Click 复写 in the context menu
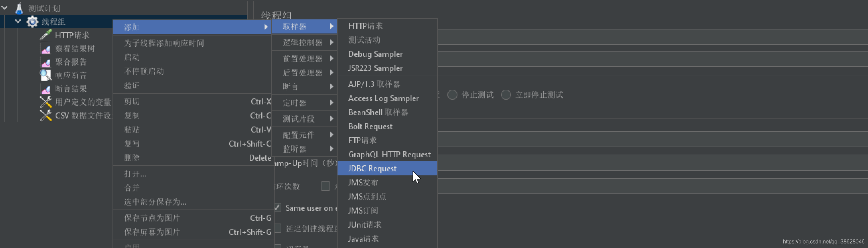The width and height of the screenshot is (868, 248). pos(193,144)
